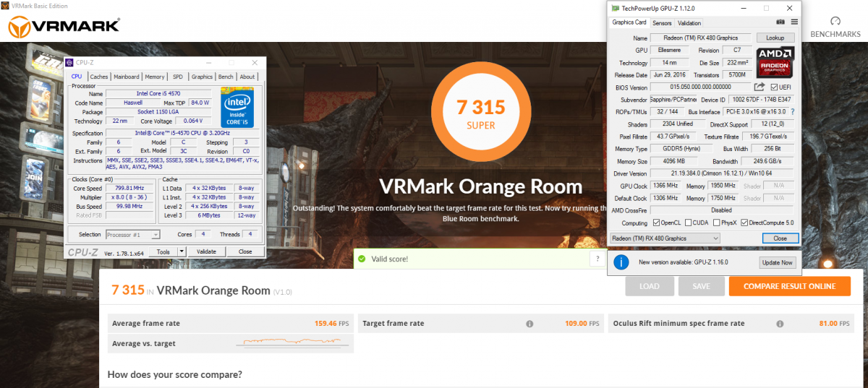The width and height of the screenshot is (868, 388).
Task: Click the 109.00 FPS target frame rate value
Action: [583, 324]
